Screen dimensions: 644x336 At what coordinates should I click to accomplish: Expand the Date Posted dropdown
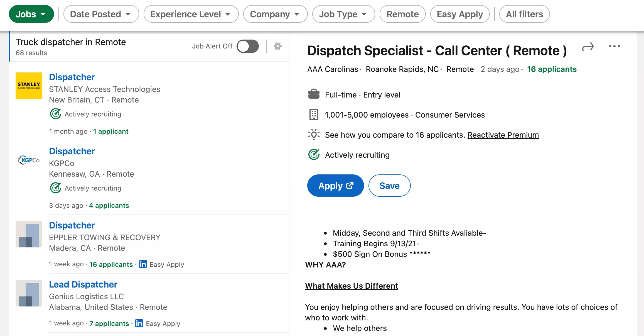tap(101, 14)
